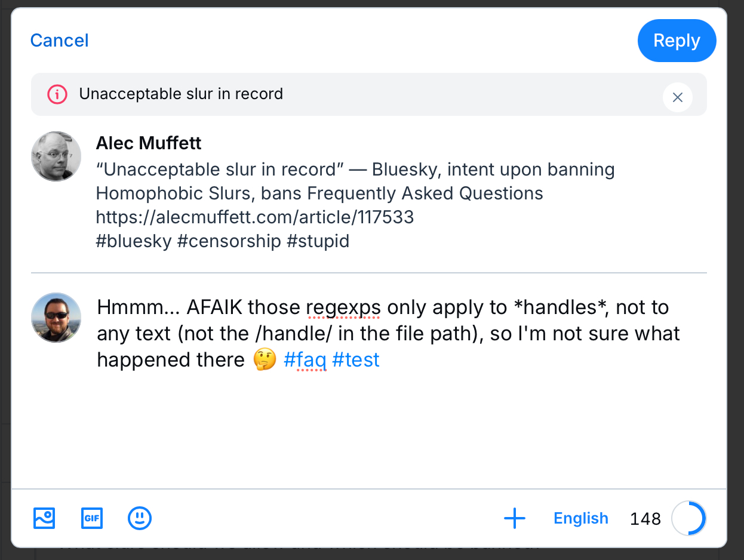
Task: Open the English language selector
Action: (581, 518)
